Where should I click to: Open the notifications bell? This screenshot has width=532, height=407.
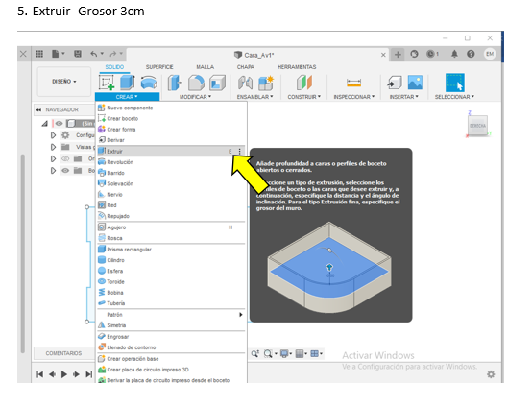pyautogui.click(x=454, y=54)
